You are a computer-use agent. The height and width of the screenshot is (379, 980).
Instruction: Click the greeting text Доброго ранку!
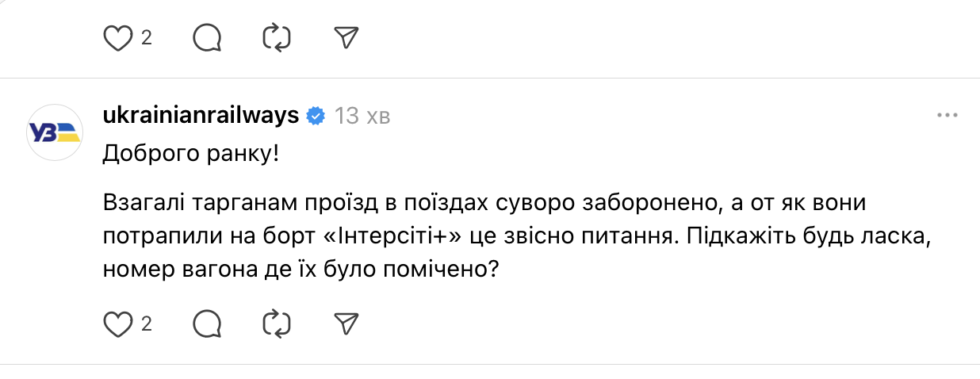click(x=190, y=153)
